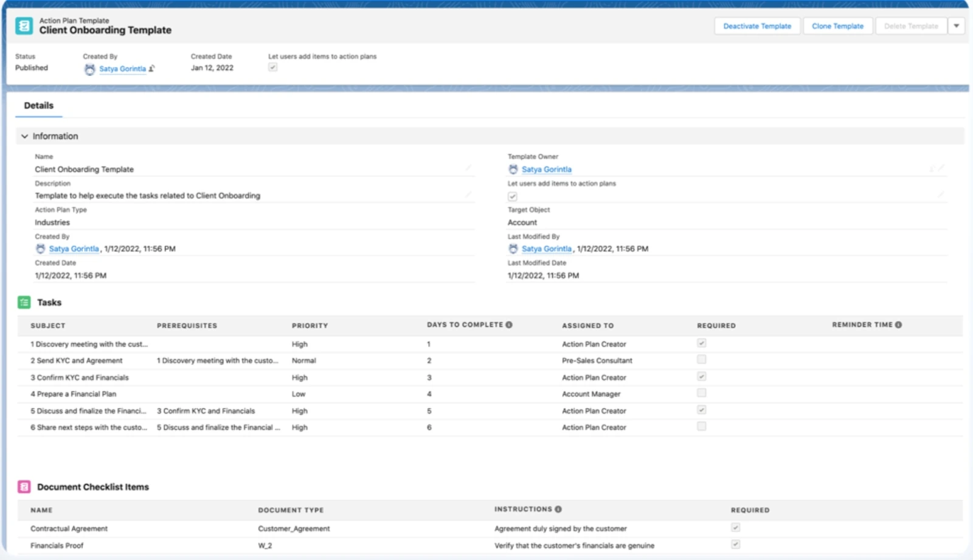Click the avatar icon in header Created By
The width and height of the screenshot is (973, 560).
[89, 69]
